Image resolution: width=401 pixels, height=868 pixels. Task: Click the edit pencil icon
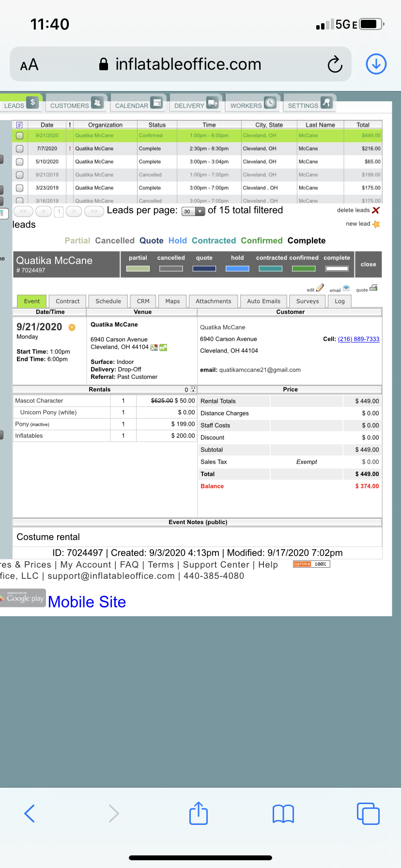coord(320,288)
